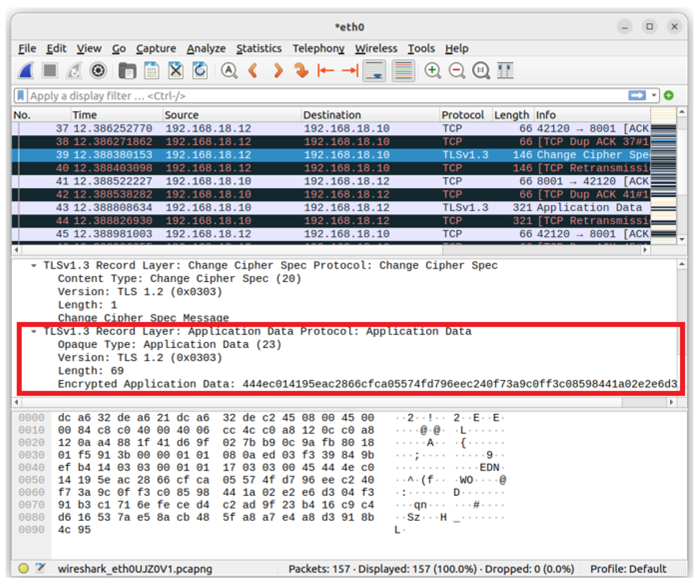Click the shark fin start capture icon
Screen dimensions: 700x588
[26, 71]
